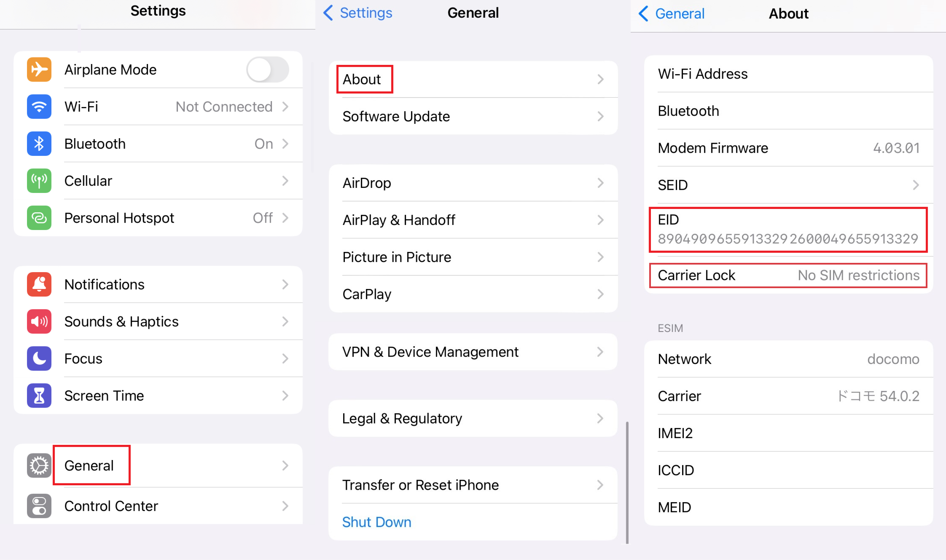Select the EID number field

pyautogui.click(x=788, y=238)
